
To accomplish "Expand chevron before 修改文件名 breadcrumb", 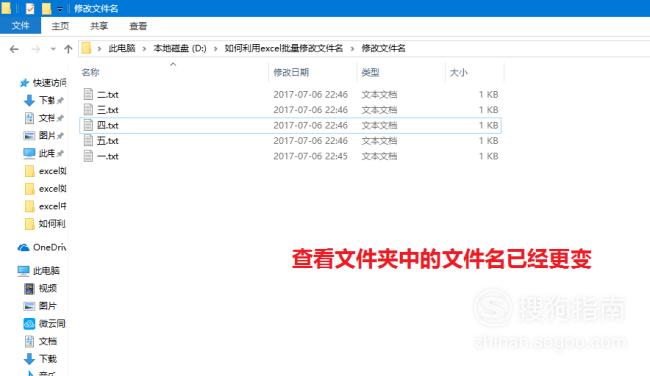I will (352, 49).
